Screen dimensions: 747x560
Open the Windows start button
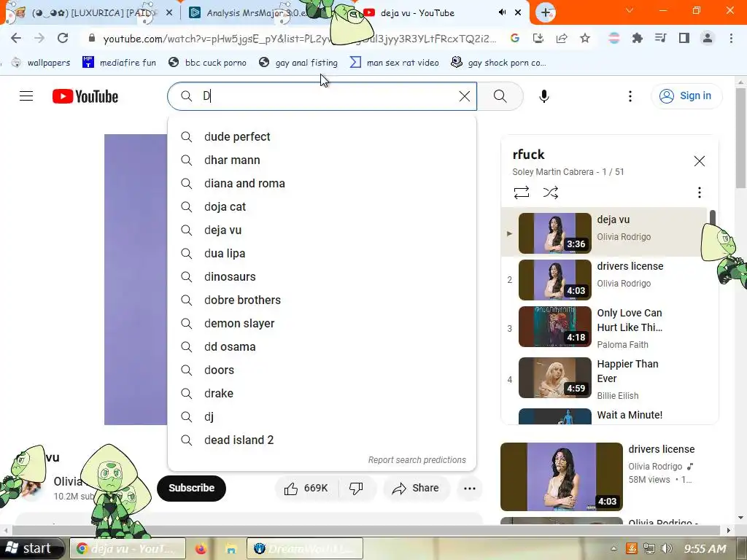click(x=31, y=548)
